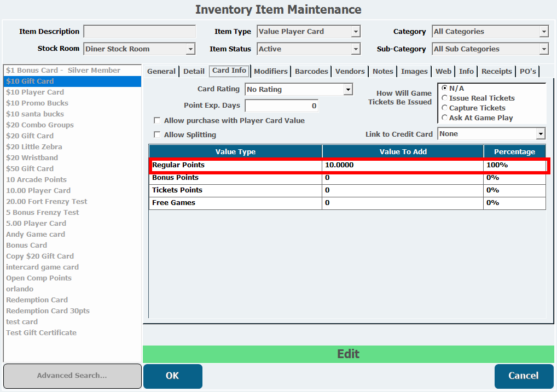
Task: Open the Category dropdown
Action: 544,32
